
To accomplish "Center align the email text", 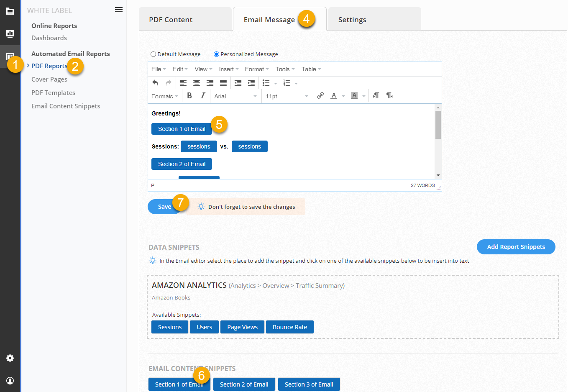I will [196, 83].
